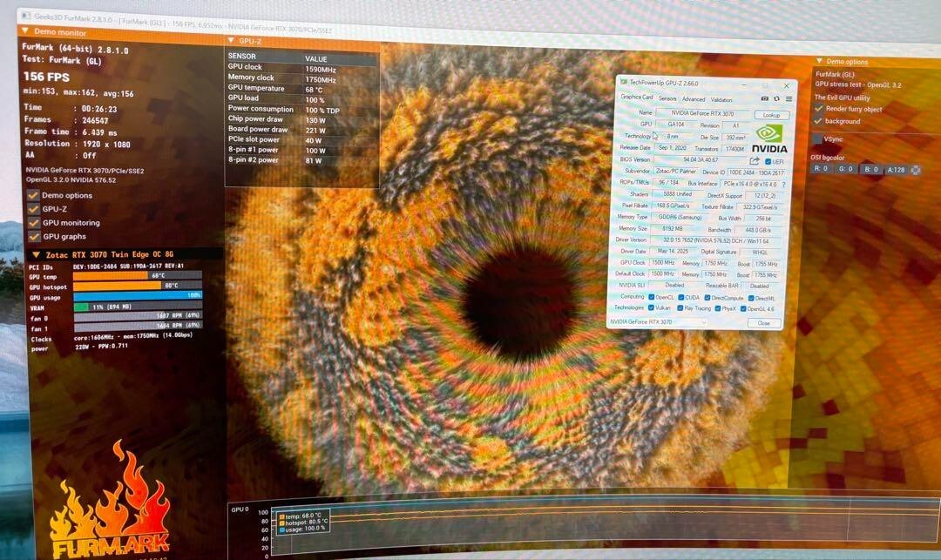
Task: Toggle the GPU graphs checkbox
Action: pyautogui.click(x=34, y=237)
